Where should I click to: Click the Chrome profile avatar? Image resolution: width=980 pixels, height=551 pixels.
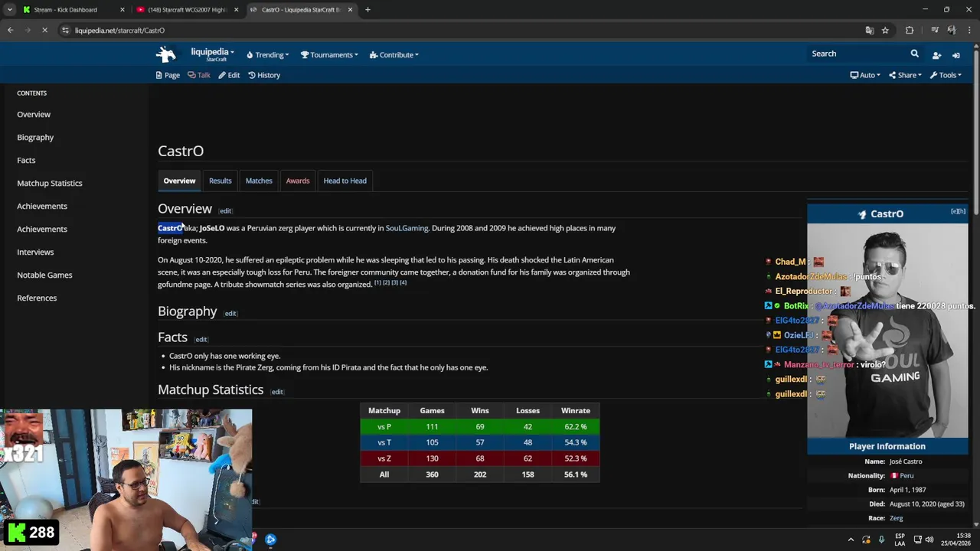click(951, 31)
